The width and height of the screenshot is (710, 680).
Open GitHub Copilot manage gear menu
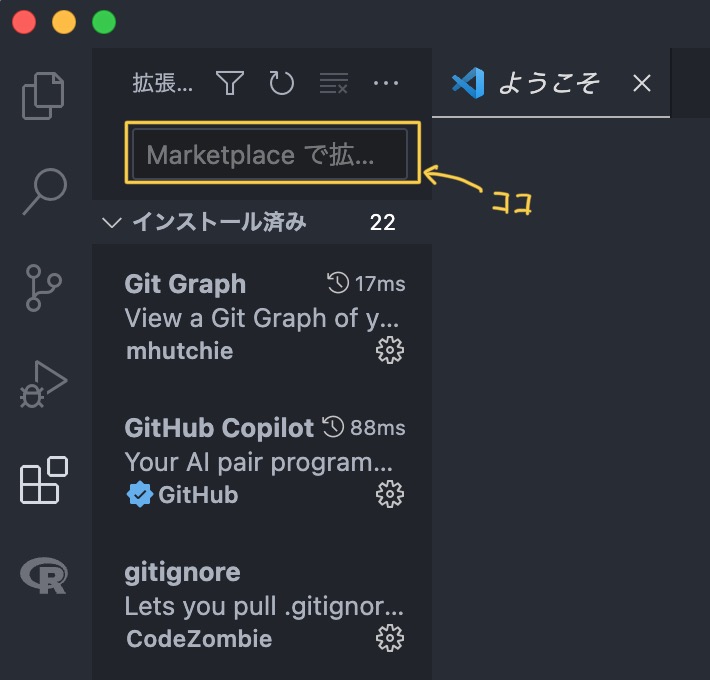point(389,494)
